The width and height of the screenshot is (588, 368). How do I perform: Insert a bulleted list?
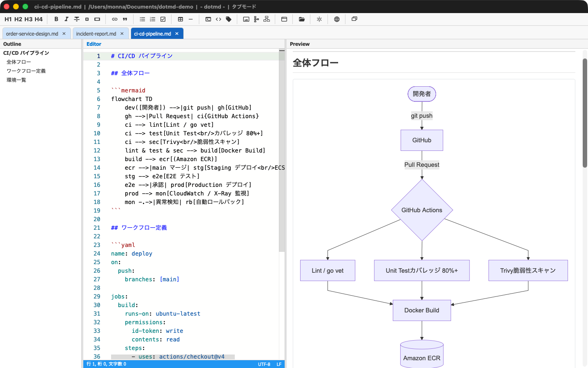(143, 19)
